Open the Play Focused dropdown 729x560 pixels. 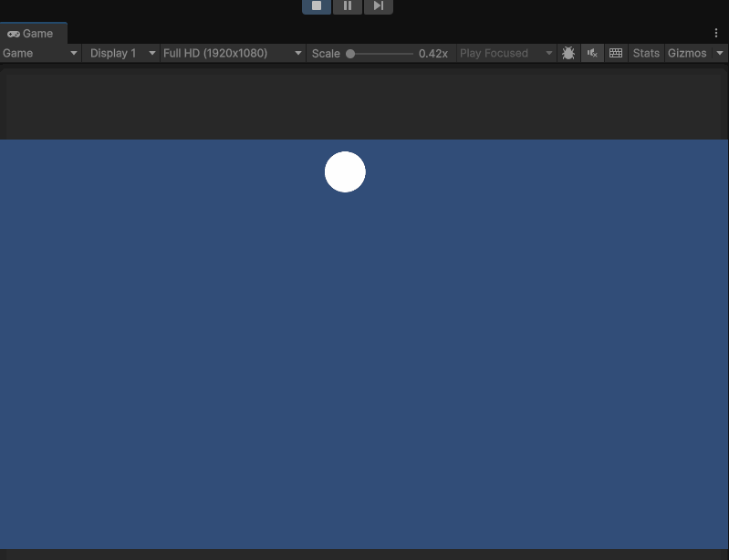(505, 54)
